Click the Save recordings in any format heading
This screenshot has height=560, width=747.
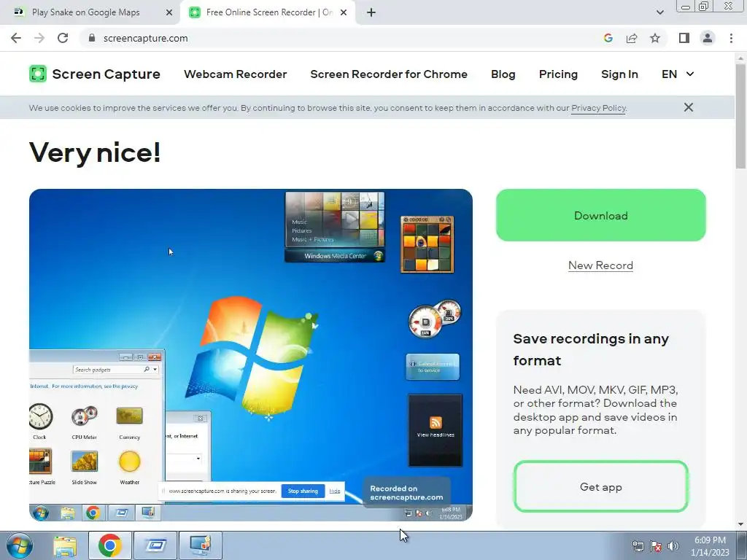tap(591, 349)
